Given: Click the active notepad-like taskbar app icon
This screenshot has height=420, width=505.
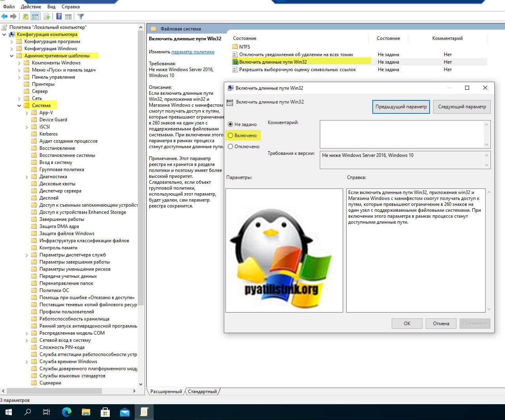Looking at the screenshot, I should coord(144,412).
